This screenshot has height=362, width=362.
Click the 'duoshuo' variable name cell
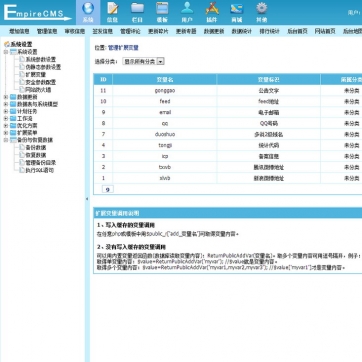[x=165, y=134]
